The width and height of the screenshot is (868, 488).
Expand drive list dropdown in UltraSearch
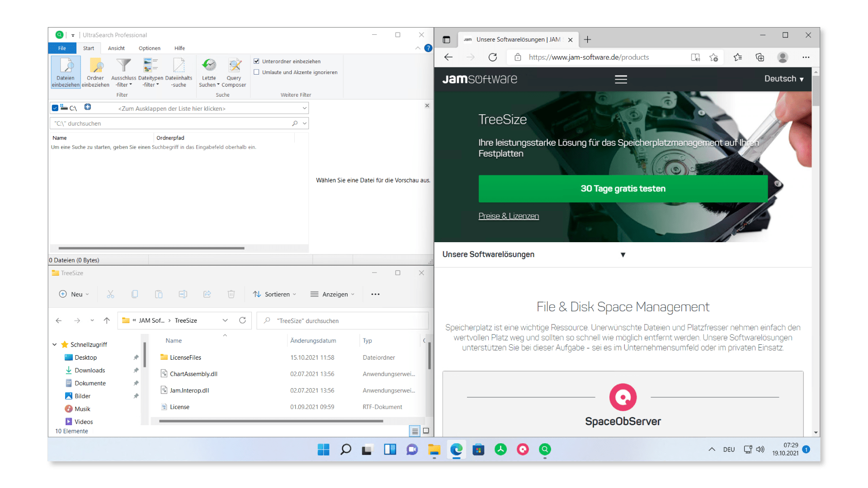(304, 108)
